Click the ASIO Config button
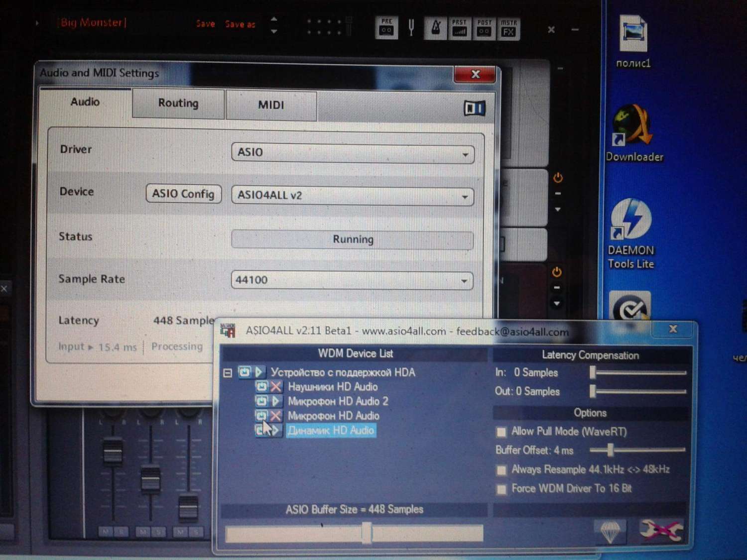The height and width of the screenshot is (560, 747). tap(183, 194)
